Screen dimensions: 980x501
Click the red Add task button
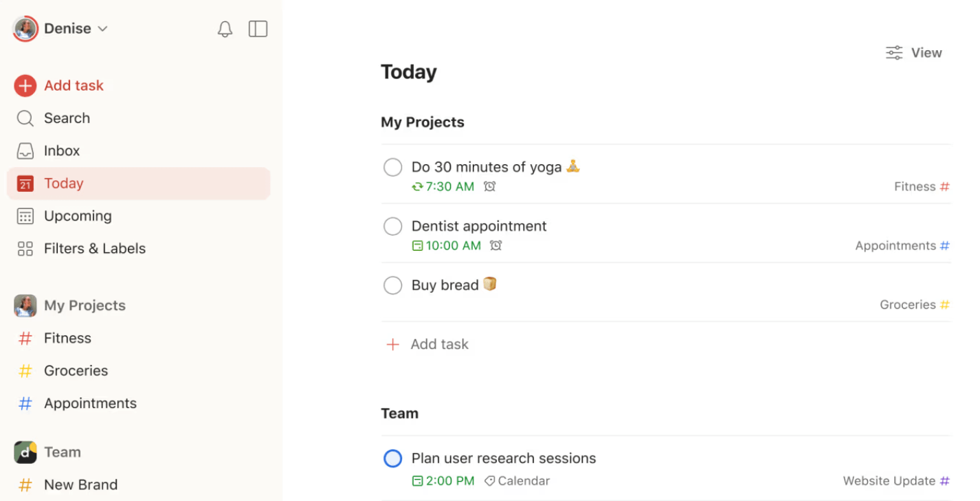[74, 85]
